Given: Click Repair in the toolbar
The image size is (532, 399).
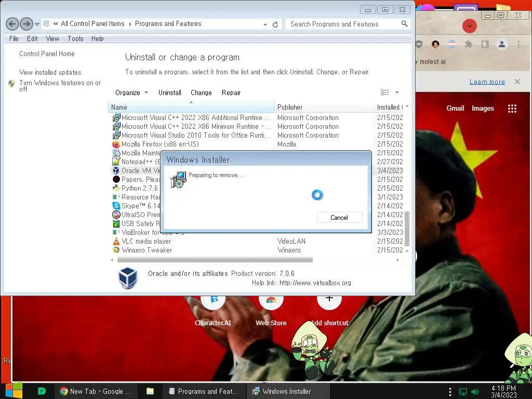Looking at the screenshot, I should [231, 92].
